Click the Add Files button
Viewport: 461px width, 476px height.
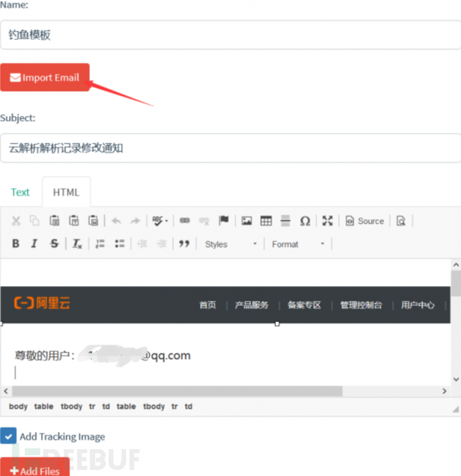[35, 467]
